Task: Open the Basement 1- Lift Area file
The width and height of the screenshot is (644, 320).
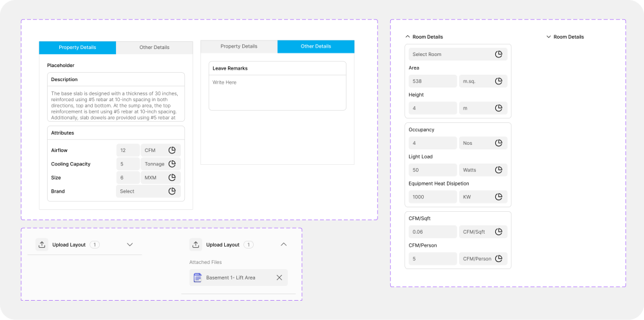Action: tap(231, 278)
